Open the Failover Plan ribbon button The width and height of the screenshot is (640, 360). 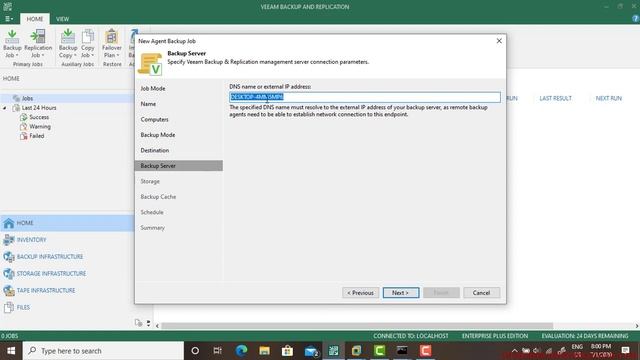coord(111,44)
